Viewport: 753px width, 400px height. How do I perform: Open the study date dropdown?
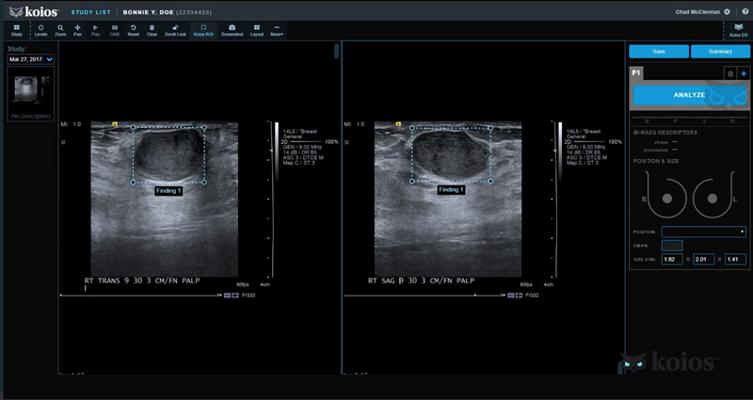click(31, 59)
